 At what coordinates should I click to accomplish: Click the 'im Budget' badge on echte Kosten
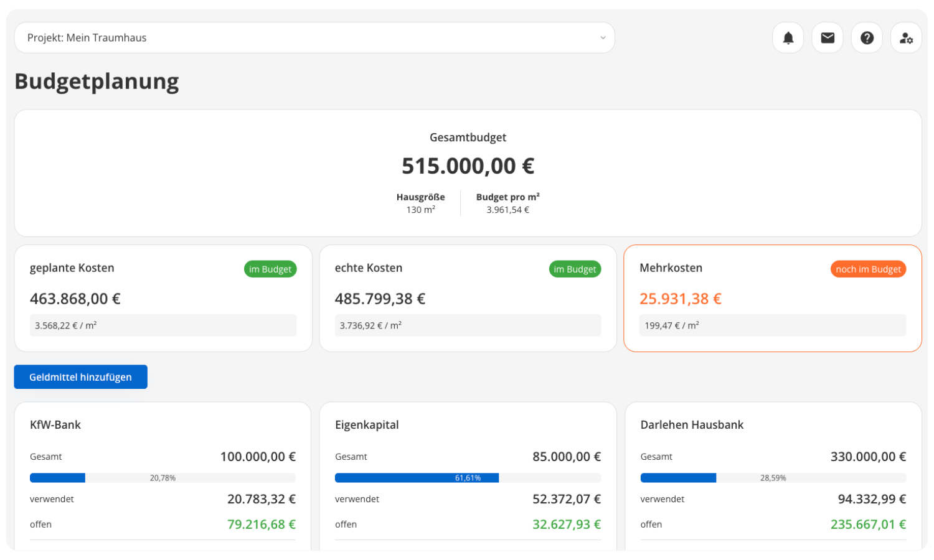click(x=575, y=269)
